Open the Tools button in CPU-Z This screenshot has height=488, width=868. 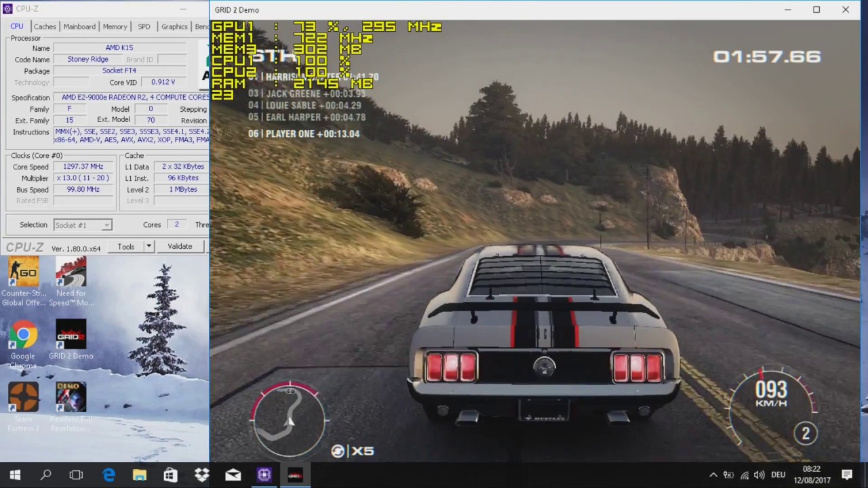126,247
